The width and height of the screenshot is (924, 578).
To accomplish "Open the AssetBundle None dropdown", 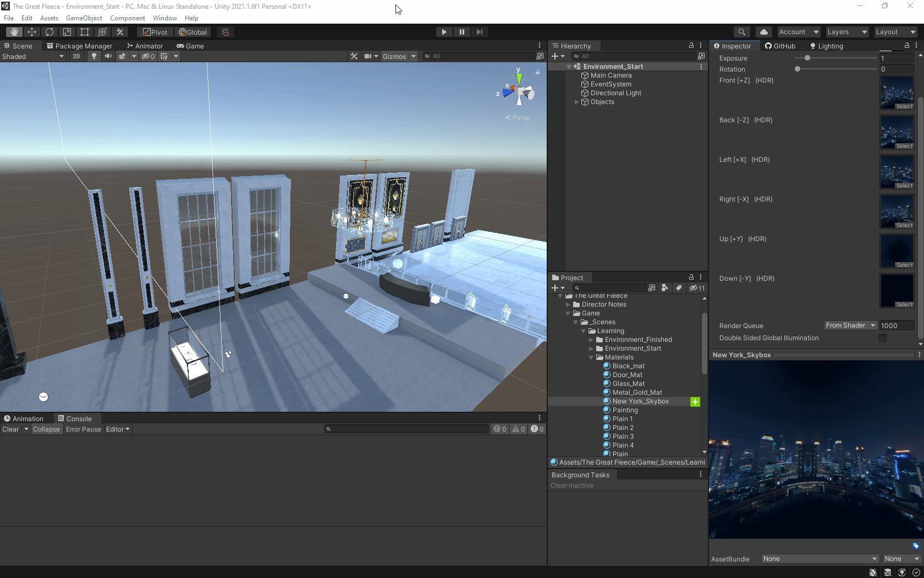I will pos(820,559).
